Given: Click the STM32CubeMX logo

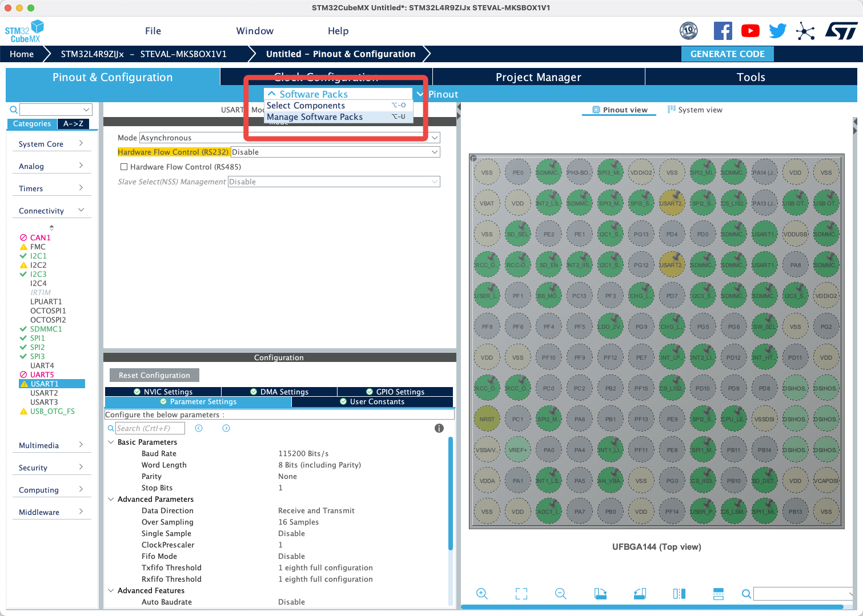Looking at the screenshot, I should click(x=25, y=31).
